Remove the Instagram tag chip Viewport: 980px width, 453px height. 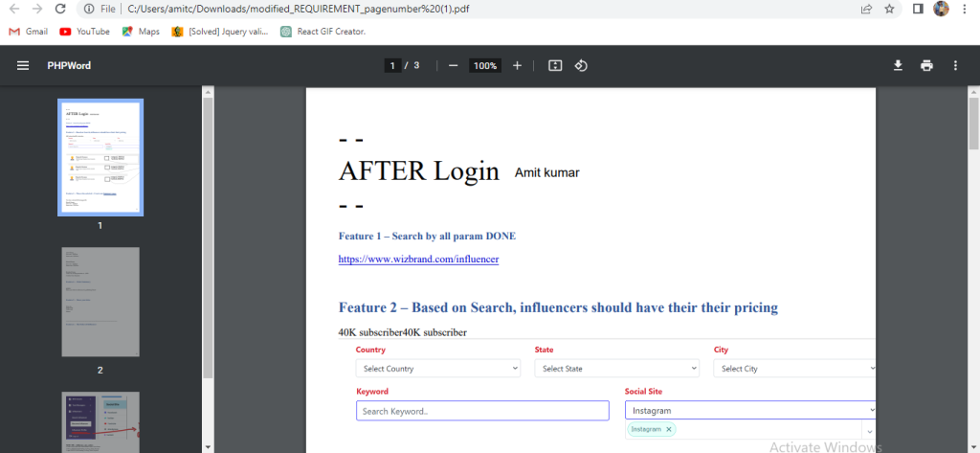click(x=669, y=429)
